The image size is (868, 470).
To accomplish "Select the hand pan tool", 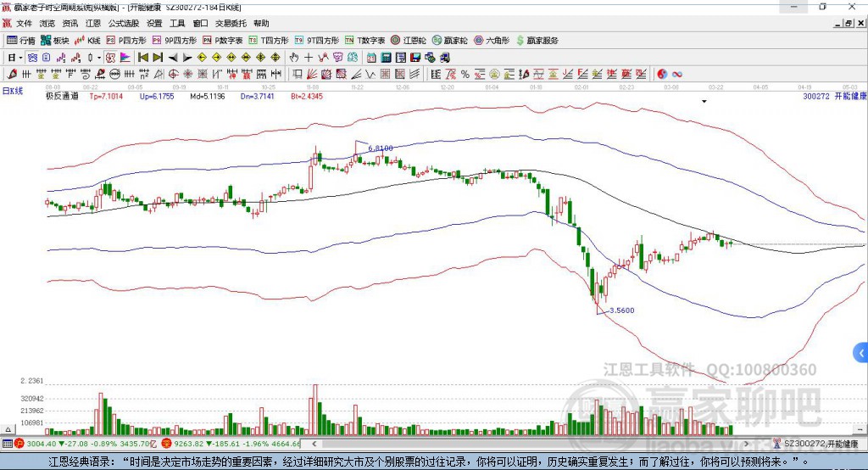I will [294, 58].
